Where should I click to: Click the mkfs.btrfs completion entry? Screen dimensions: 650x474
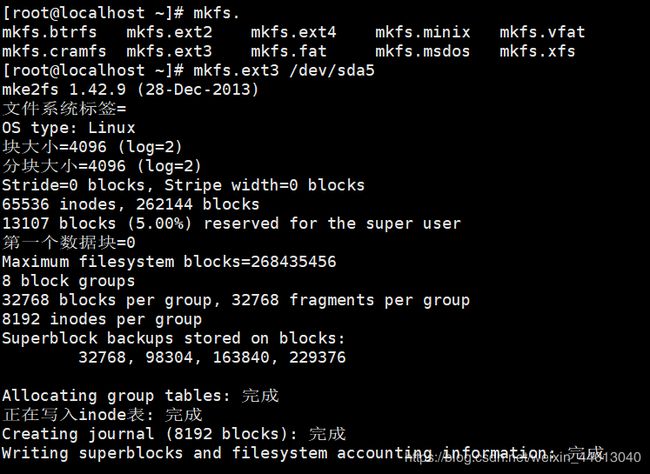pos(49,32)
